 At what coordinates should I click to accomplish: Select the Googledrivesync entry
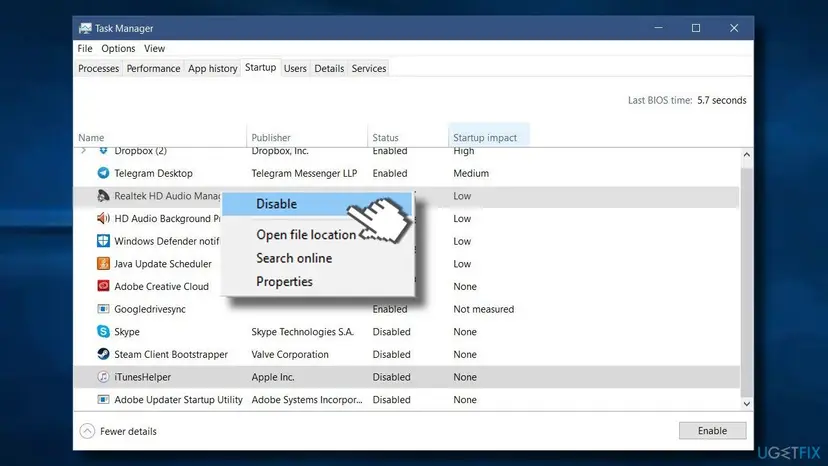(x=150, y=309)
